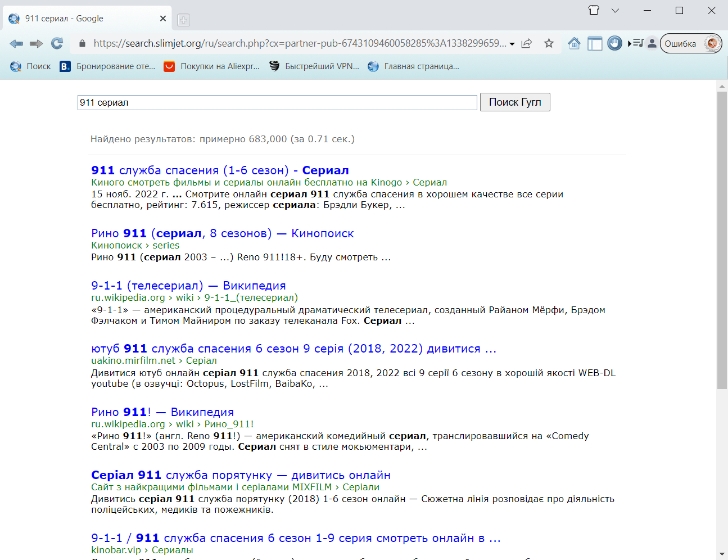The image size is (728, 560).
Task: Open 'Рино 911! — Википедия' result
Action: tap(162, 412)
